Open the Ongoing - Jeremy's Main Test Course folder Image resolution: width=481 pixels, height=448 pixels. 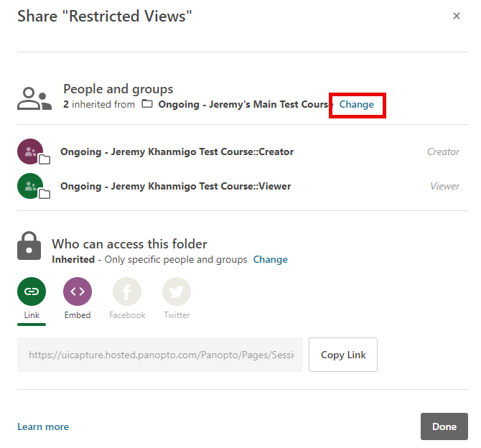[x=245, y=105]
